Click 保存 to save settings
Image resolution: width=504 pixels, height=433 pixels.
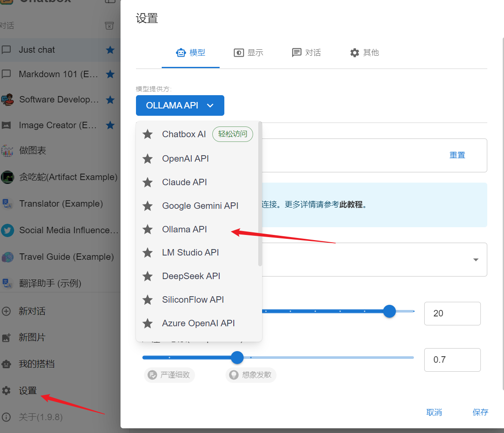pos(480,412)
